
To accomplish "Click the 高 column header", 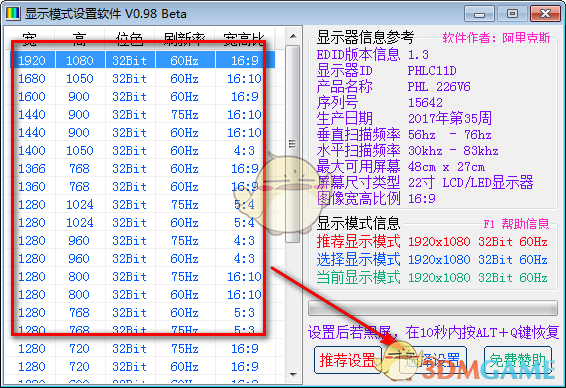I will point(79,39).
